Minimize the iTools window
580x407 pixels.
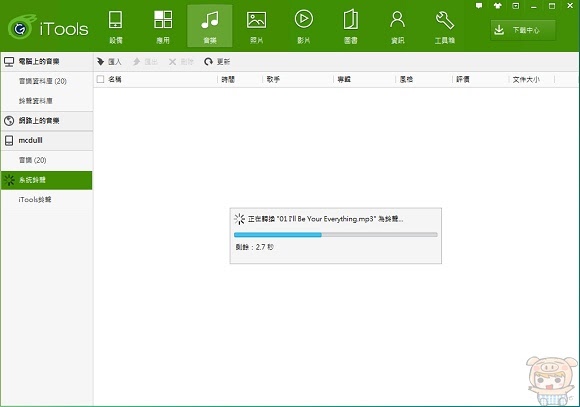coord(533,6)
